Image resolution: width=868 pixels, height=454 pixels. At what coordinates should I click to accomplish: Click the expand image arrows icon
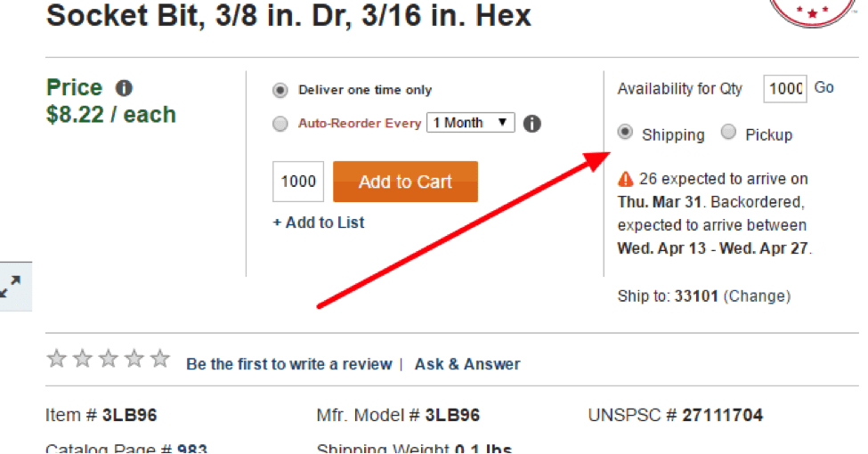11,287
